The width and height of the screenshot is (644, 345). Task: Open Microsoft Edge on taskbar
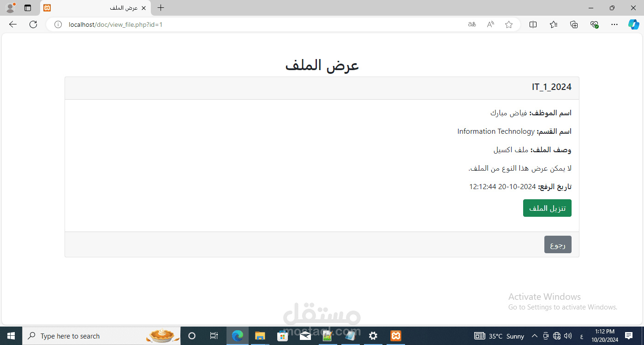pyautogui.click(x=238, y=336)
